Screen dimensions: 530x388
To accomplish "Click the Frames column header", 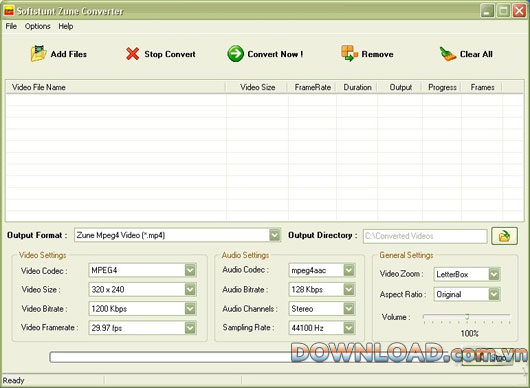I will click(482, 87).
